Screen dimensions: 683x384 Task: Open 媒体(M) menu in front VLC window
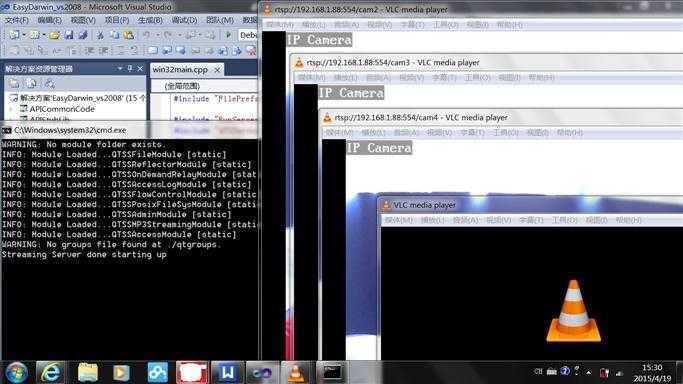399,220
